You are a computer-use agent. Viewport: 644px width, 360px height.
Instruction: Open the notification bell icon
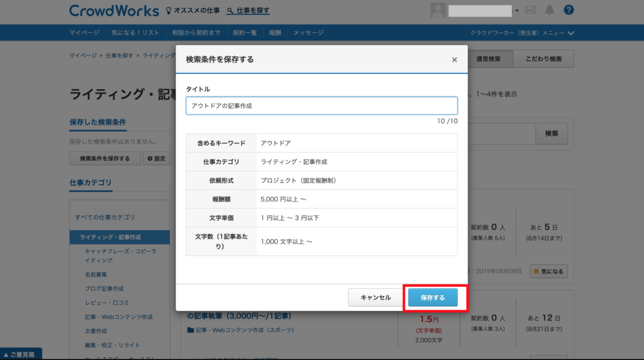click(x=549, y=10)
